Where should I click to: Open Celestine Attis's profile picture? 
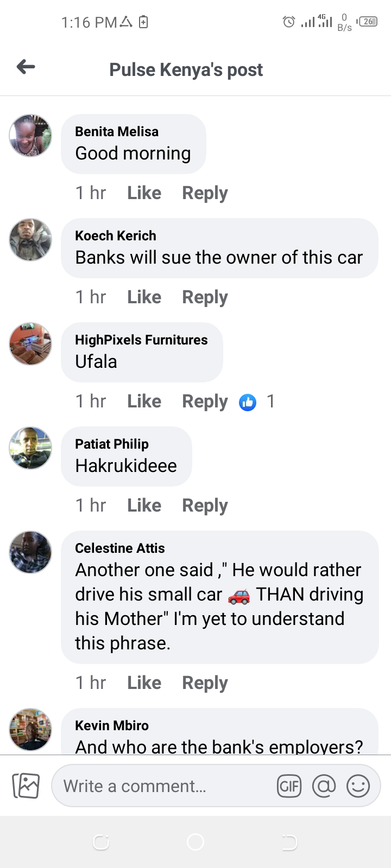tap(30, 552)
